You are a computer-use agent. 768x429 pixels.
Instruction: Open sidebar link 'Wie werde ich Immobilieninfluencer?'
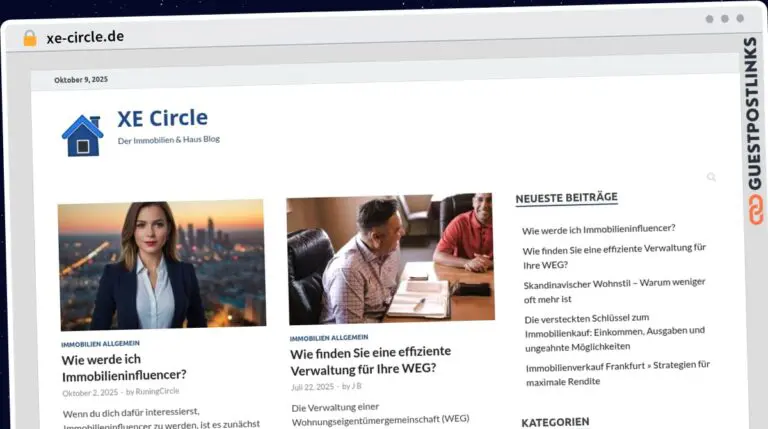[598, 228]
